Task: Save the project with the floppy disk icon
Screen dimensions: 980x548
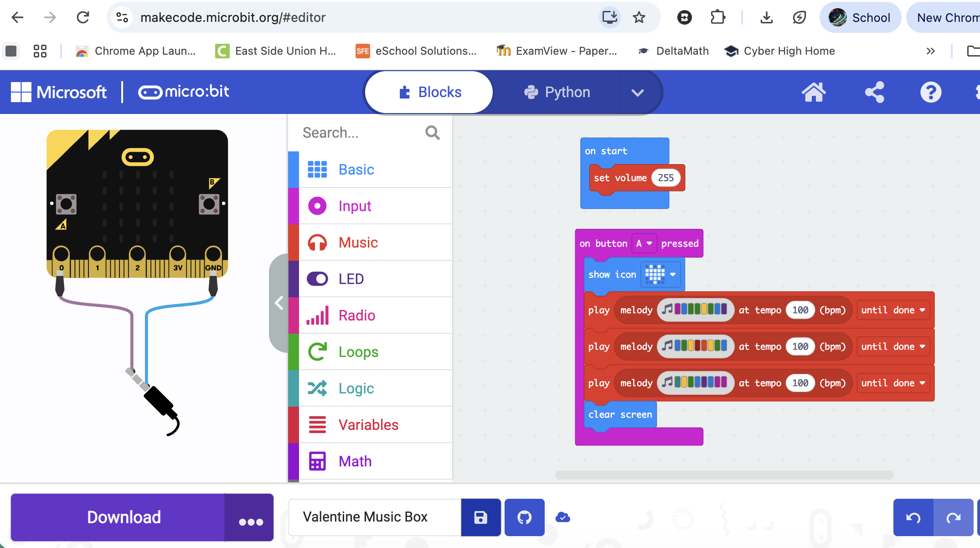Action: pos(481,517)
